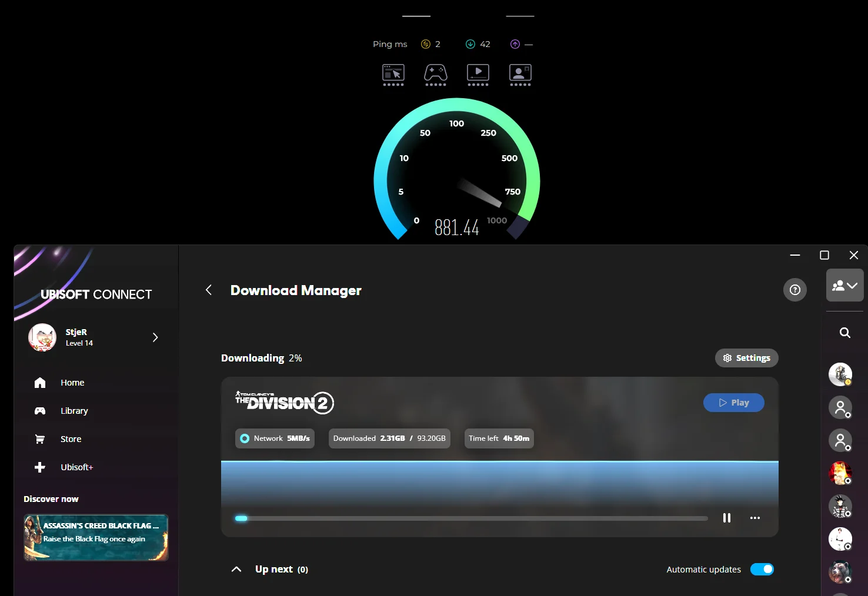Viewport: 868px width, 596px height.
Task: Open the red flame friend avatar
Action: [840, 473]
